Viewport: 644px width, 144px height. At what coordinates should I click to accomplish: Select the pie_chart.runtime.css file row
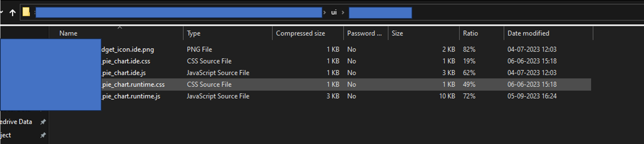[133, 85]
